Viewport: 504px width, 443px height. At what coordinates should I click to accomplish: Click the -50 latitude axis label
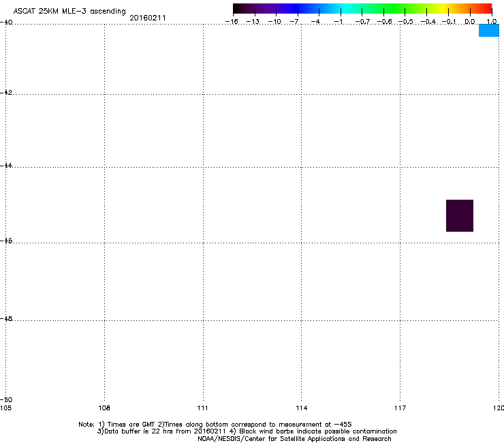point(6,399)
